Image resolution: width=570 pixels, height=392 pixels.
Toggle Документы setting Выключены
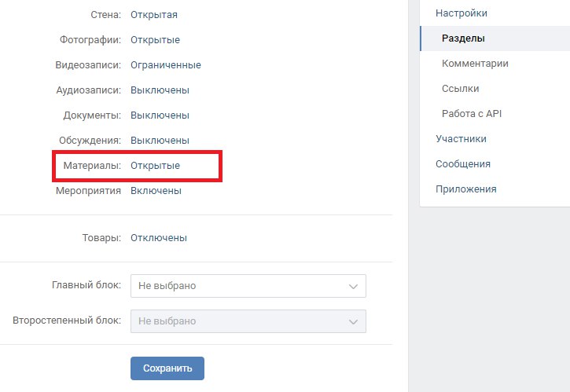[160, 115]
